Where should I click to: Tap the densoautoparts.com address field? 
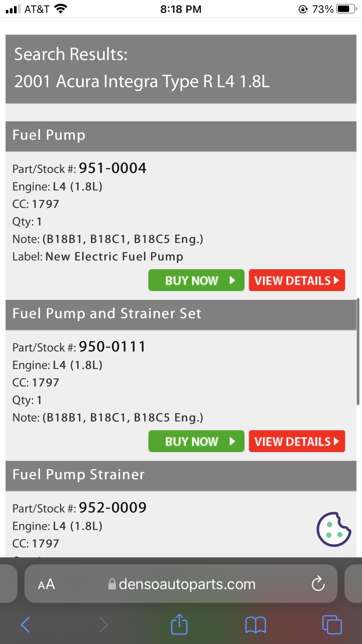[x=187, y=584]
